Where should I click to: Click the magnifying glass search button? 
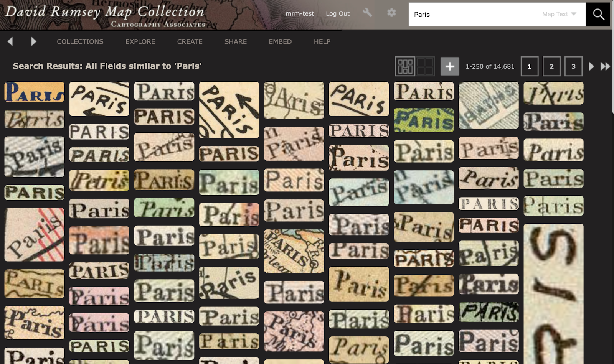[598, 15]
